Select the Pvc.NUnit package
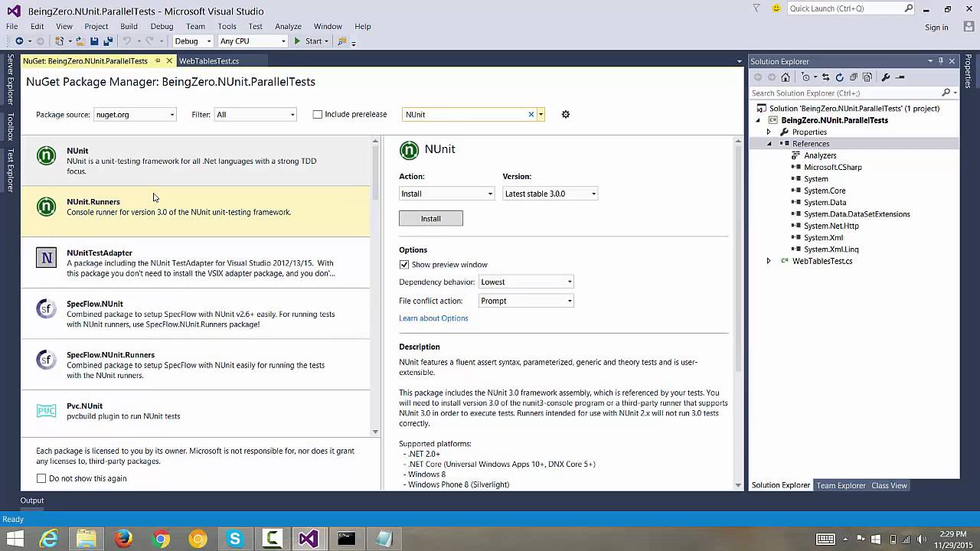Viewport: 980px width, 551px height. 195,411
